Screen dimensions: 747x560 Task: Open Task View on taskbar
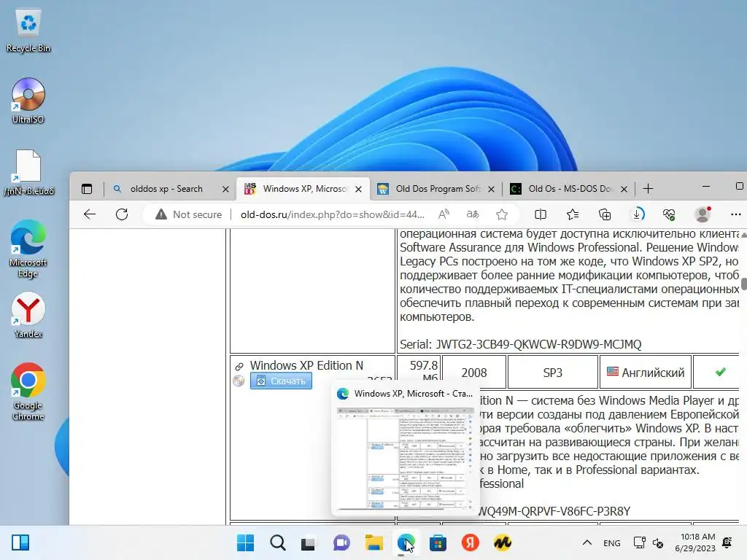pyautogui.click(x=309, y=542)
